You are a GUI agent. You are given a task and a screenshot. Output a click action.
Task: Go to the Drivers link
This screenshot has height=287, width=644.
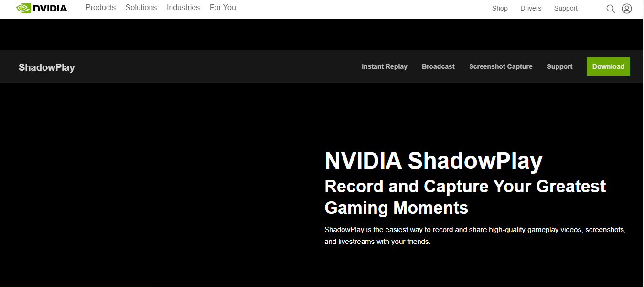[531, 8]
